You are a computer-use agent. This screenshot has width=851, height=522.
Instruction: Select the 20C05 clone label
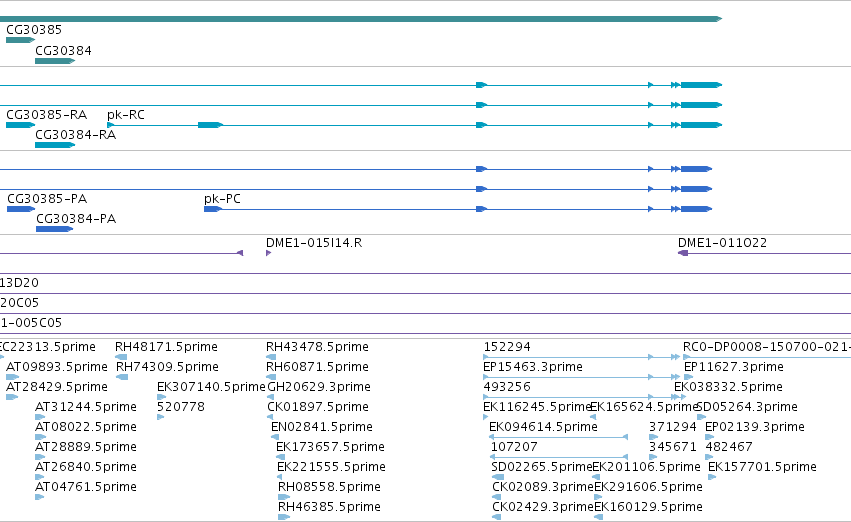[x=20, y=303]
